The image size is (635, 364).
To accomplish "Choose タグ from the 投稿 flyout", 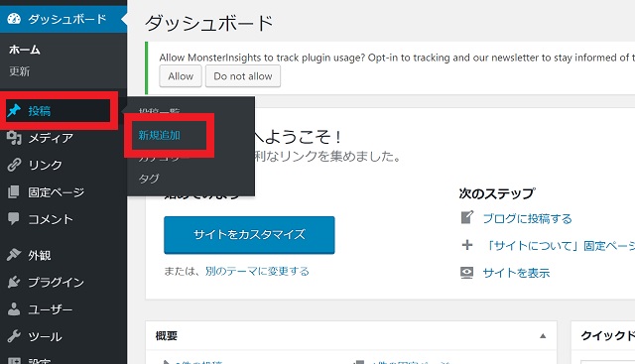I will 149,179.
